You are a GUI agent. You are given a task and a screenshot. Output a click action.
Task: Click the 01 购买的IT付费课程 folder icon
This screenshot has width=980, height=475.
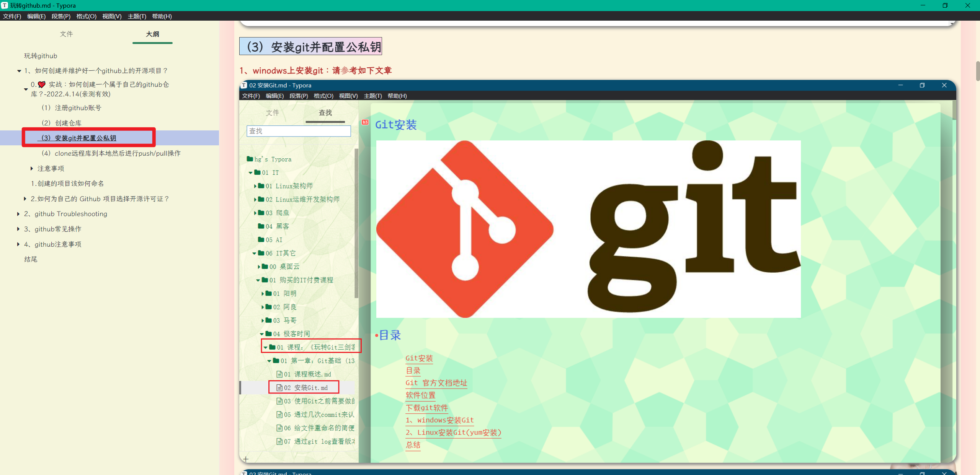(265, 280)
